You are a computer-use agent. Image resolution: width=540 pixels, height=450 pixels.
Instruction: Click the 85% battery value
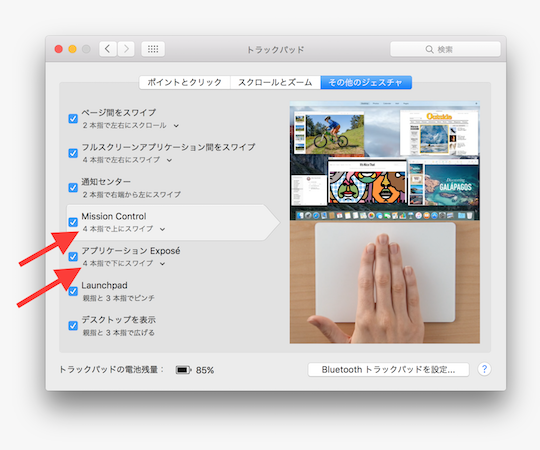pos(205,370)
